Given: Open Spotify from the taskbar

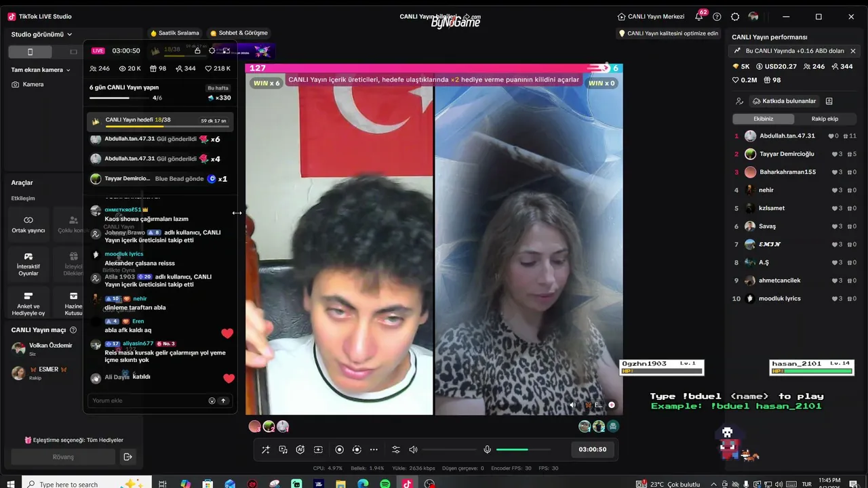Looking at the screenshot, I should tap(384, 484).
